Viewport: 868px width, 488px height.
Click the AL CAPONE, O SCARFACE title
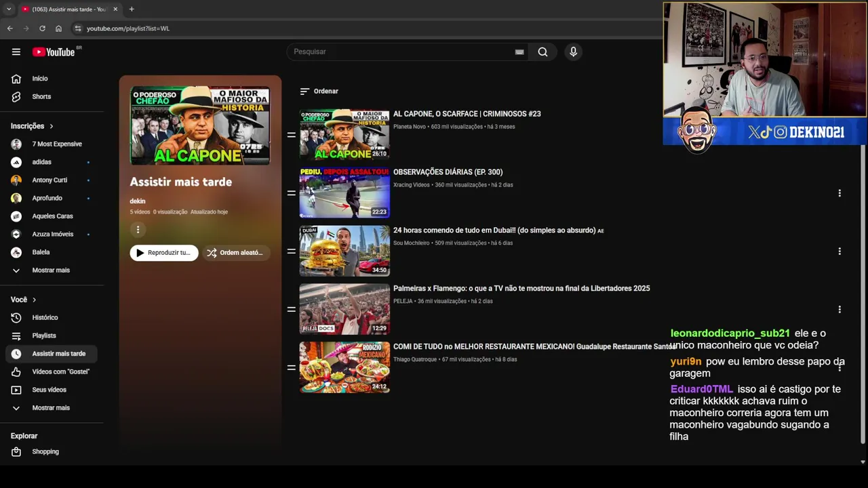click(x=467, y=114)
